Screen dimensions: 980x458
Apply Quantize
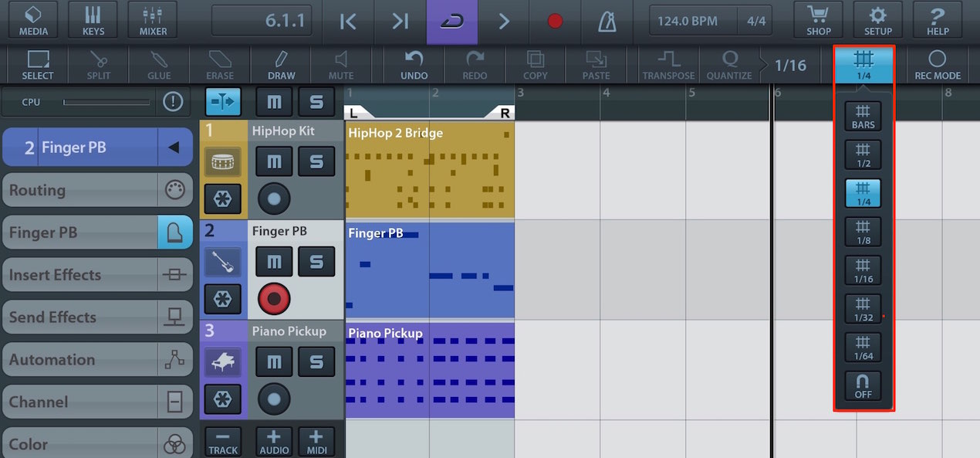tap(728, 65)
